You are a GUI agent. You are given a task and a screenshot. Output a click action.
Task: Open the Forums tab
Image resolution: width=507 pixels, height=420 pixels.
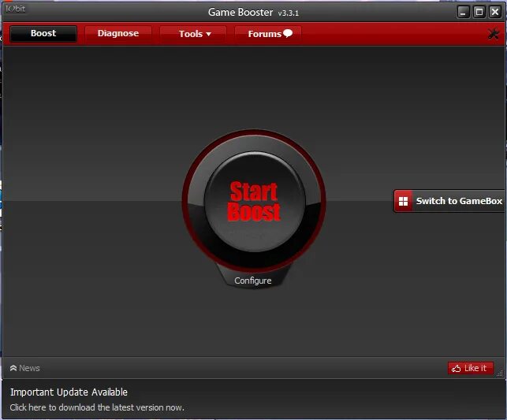[x=270, y=34]
